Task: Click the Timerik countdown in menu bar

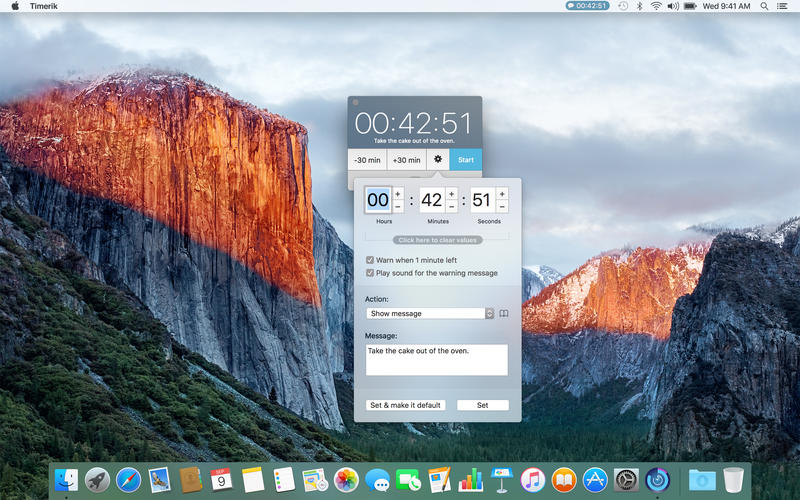Action: click(x=587, y=6)
